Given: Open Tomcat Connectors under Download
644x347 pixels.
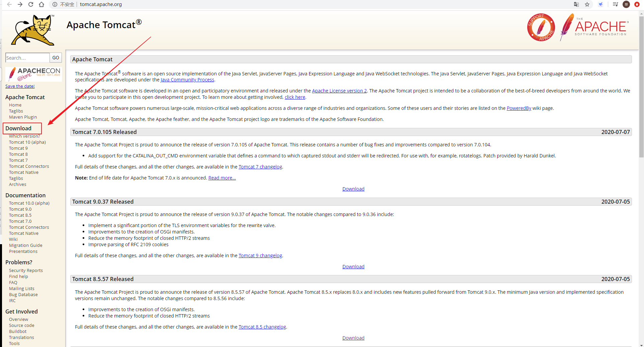Looking at the screenshot, I should (29, 166).
